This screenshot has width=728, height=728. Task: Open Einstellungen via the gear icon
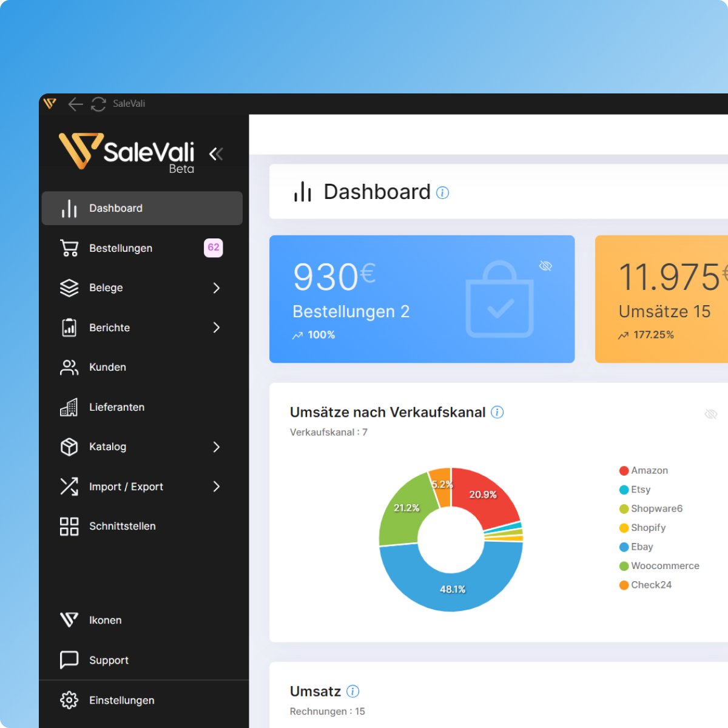tap(69, 700)
